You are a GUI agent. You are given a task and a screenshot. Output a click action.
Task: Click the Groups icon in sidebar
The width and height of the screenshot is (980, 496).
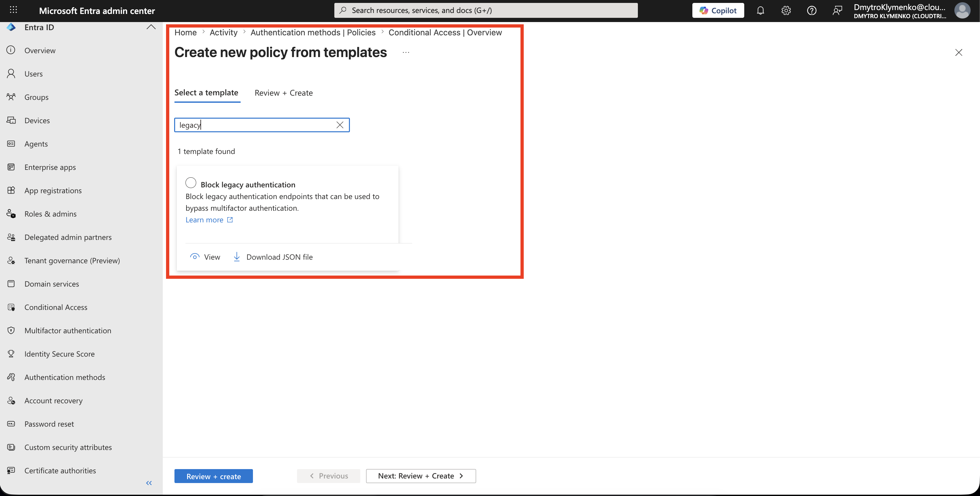[11, 97]
